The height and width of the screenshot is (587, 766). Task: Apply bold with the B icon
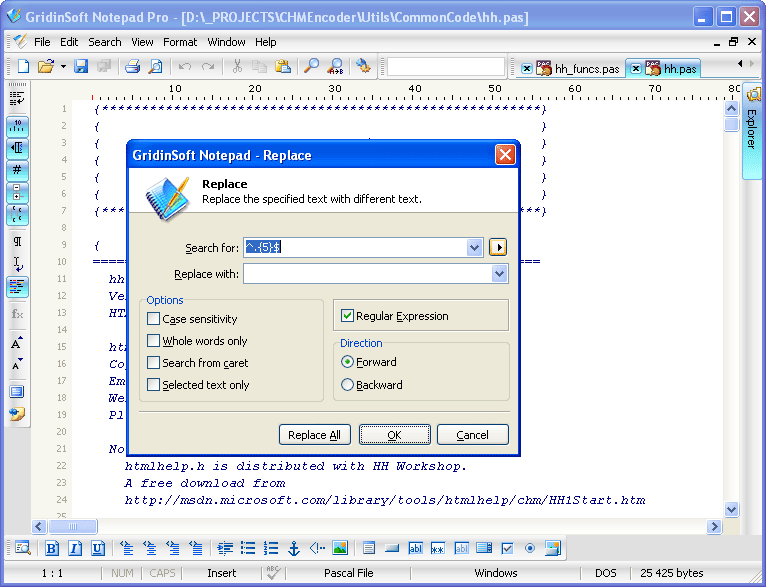52,548
